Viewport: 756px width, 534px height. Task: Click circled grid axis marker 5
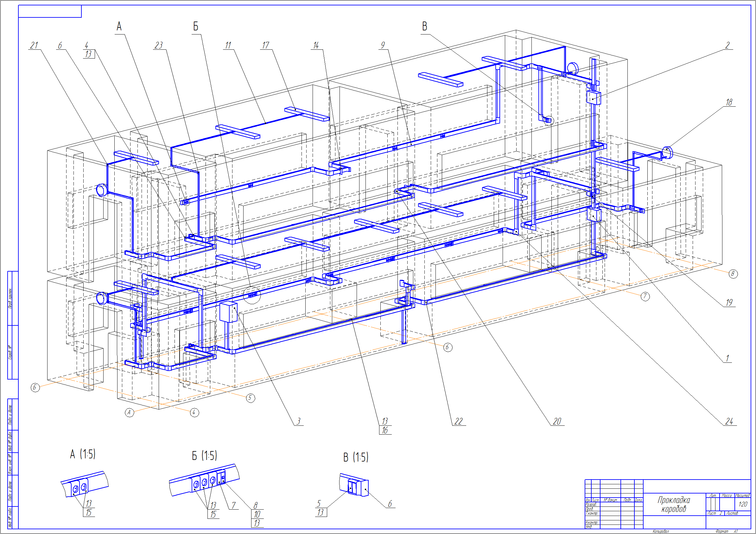point(251,398)
